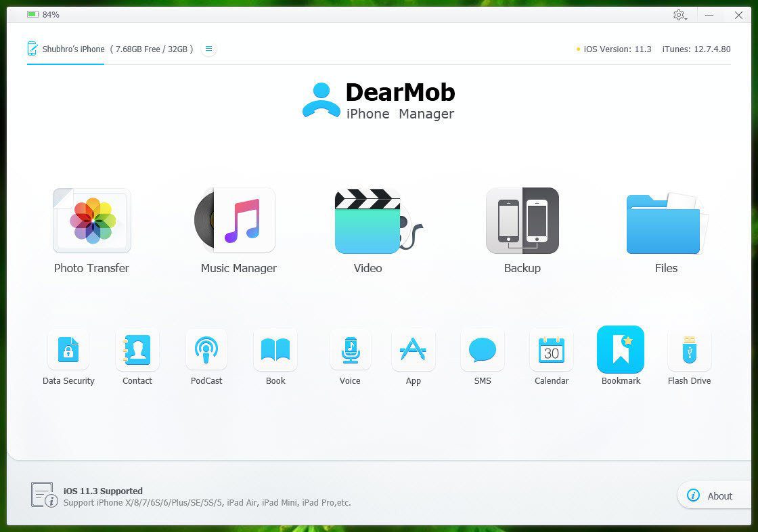Close the DearMob window
This screenshot has height=532, width=758.
pos(738,15)
